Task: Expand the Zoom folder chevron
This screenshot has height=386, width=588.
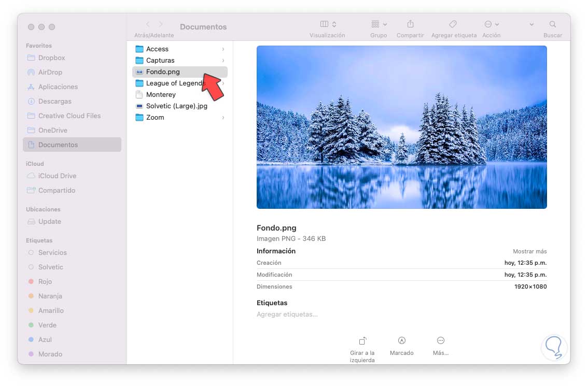Action: (223, 118)
